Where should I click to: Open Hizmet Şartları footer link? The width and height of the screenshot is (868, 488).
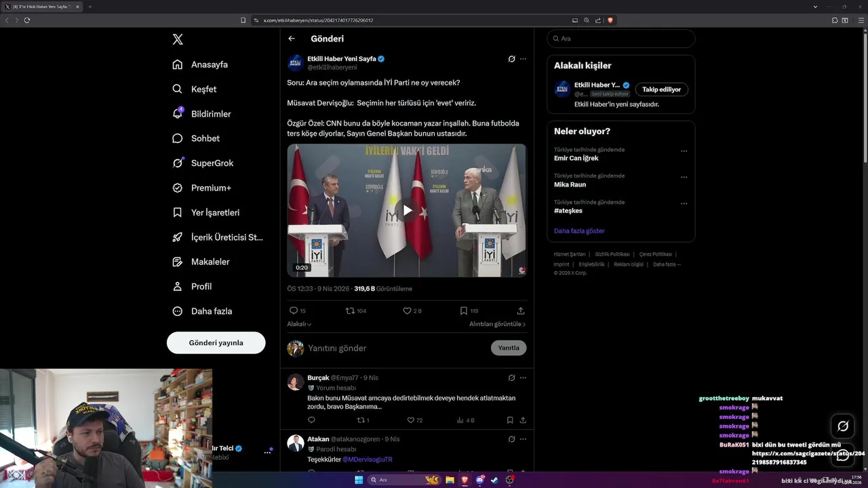(570, 254)
